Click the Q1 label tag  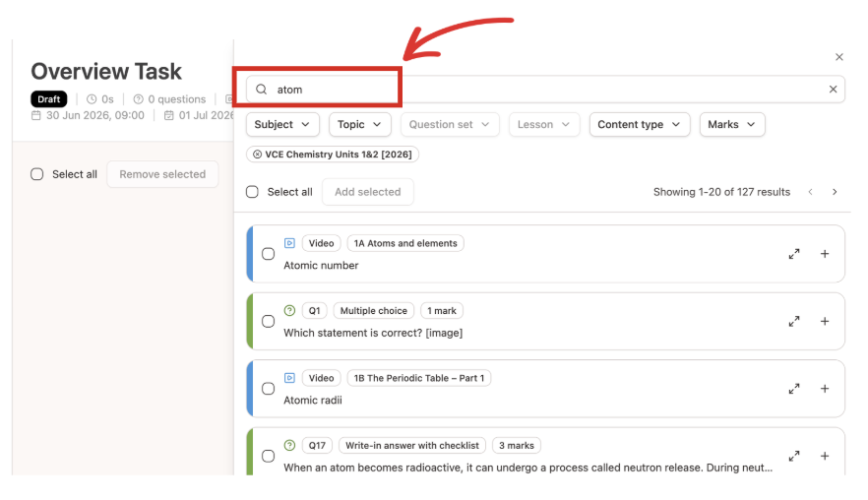click(315, 311)
